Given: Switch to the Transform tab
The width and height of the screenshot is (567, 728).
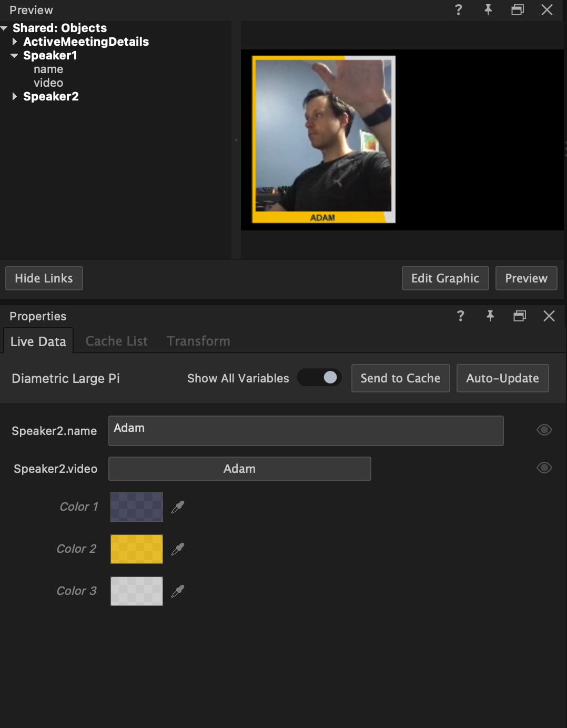Looking at the screenshot, I should (x=198, y=341).
